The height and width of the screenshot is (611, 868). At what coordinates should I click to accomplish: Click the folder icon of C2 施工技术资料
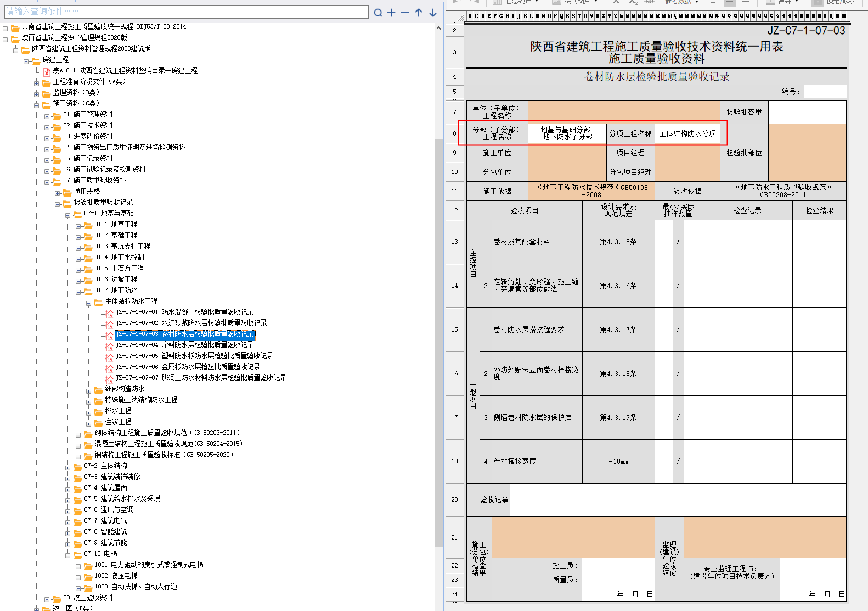click(x=57, y=126)
